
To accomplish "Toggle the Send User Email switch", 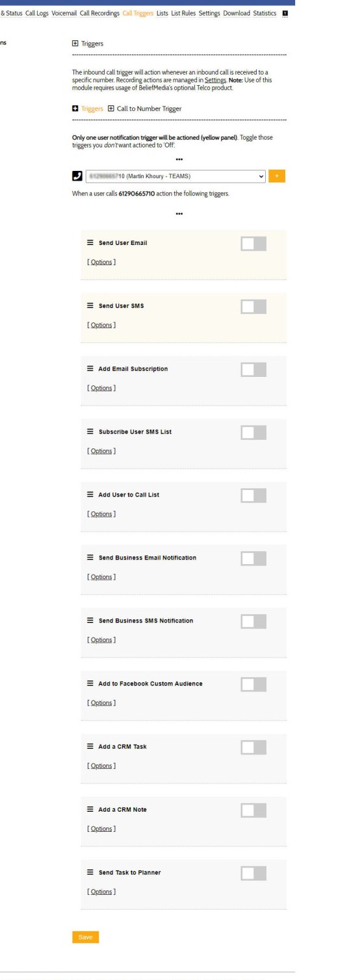I will point(253,243).
